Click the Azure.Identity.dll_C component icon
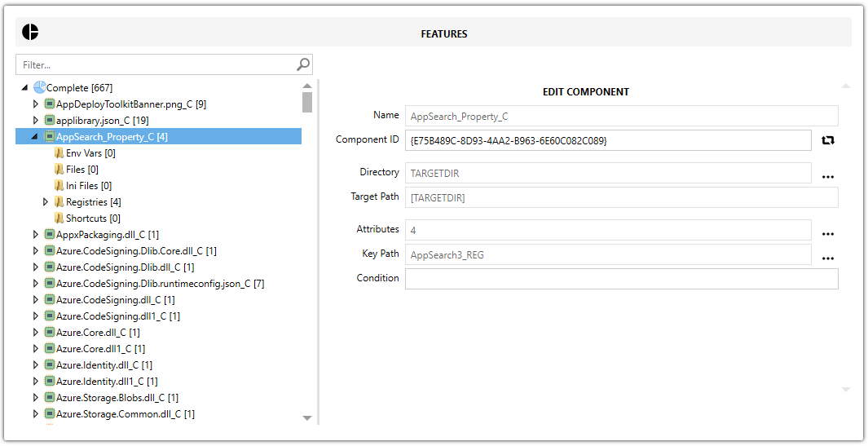This screenshot has width=868, height=446. pos(49,365)
